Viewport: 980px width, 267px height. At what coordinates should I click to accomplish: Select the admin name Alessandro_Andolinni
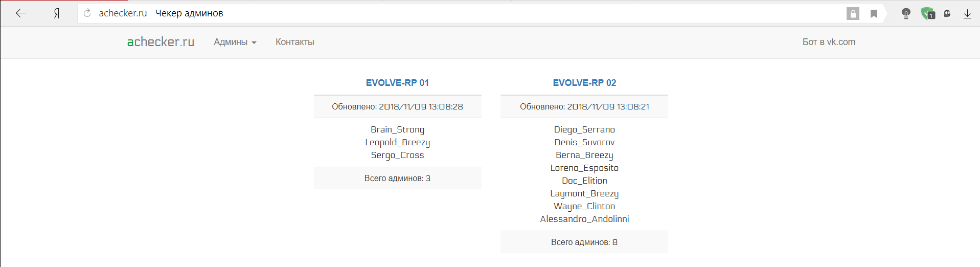pos(584,219)
